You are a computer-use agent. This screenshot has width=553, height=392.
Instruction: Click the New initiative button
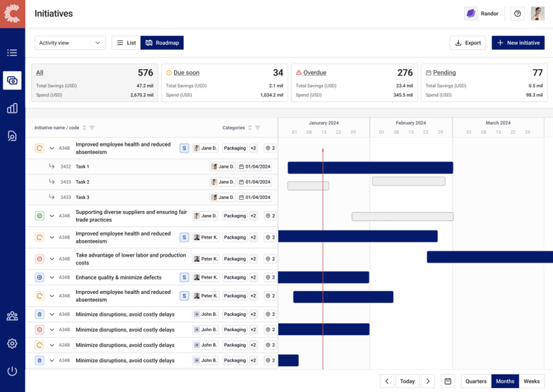518,42
